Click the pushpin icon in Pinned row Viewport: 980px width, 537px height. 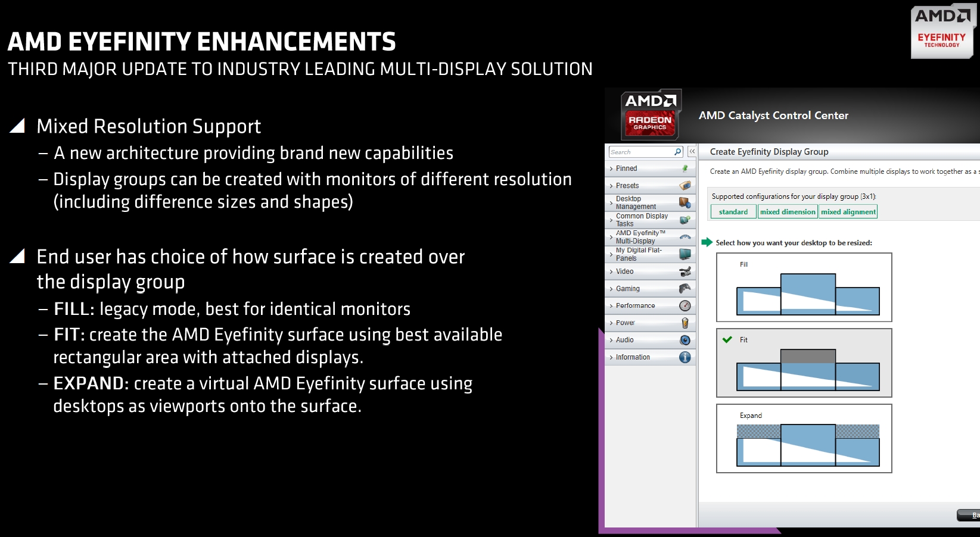[685, 168]
